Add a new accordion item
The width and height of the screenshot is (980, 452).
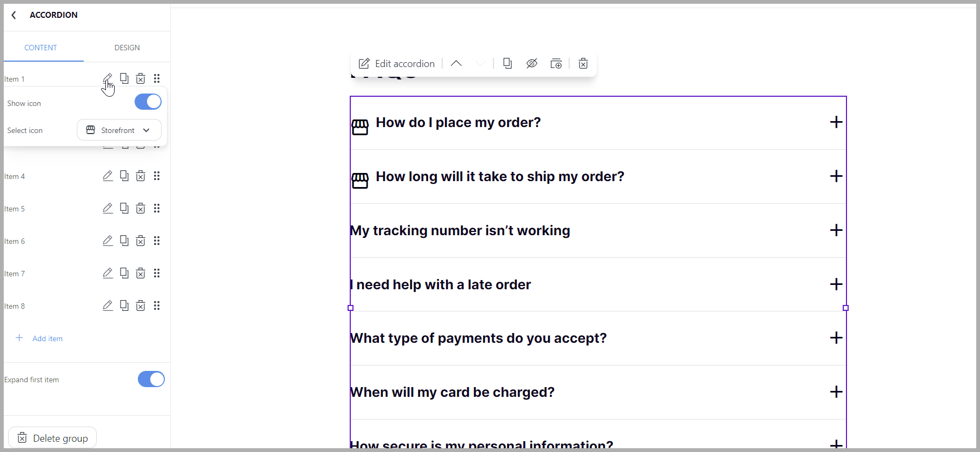(39, 338)
